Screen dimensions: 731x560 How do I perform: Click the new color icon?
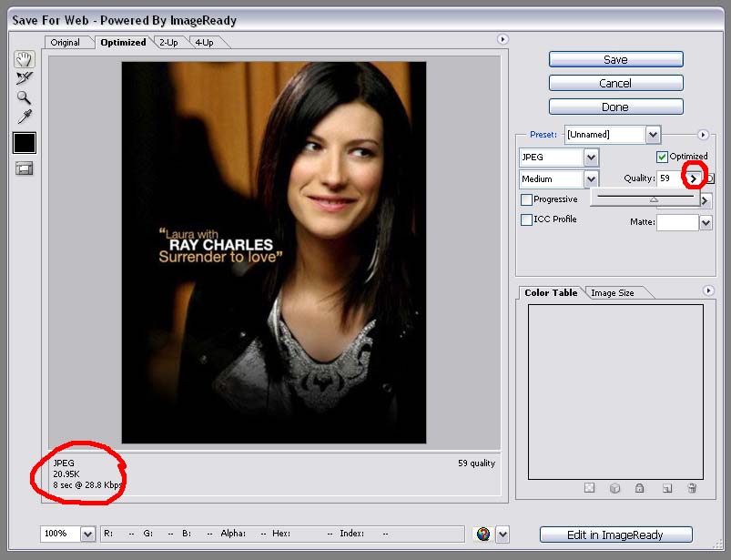(x=667, y=488)
